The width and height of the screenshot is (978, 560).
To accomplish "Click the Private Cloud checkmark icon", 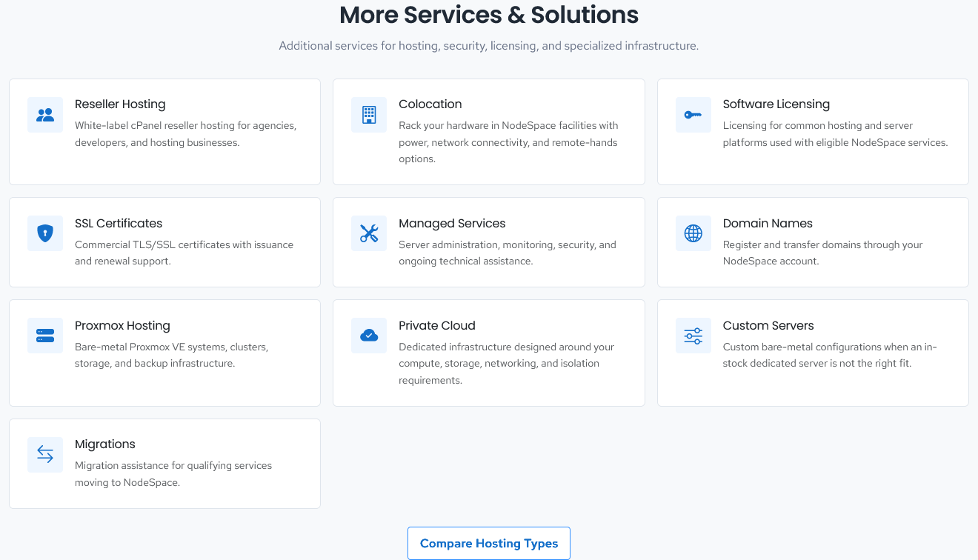I will pyautogui.click(x=369, y=336).
